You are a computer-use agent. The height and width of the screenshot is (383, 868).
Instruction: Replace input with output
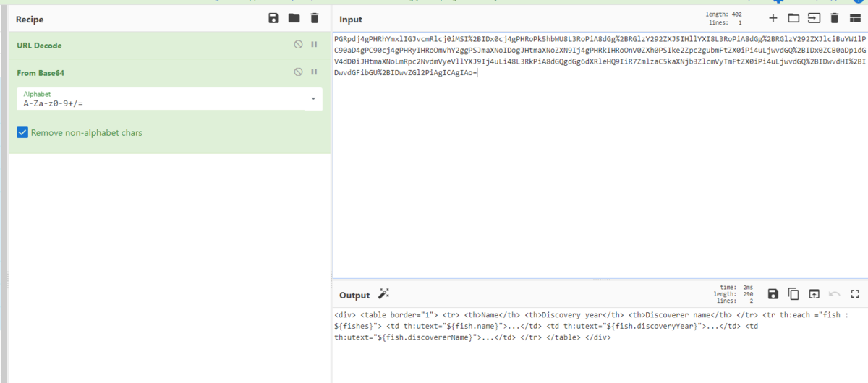click(x=814, y=294)
